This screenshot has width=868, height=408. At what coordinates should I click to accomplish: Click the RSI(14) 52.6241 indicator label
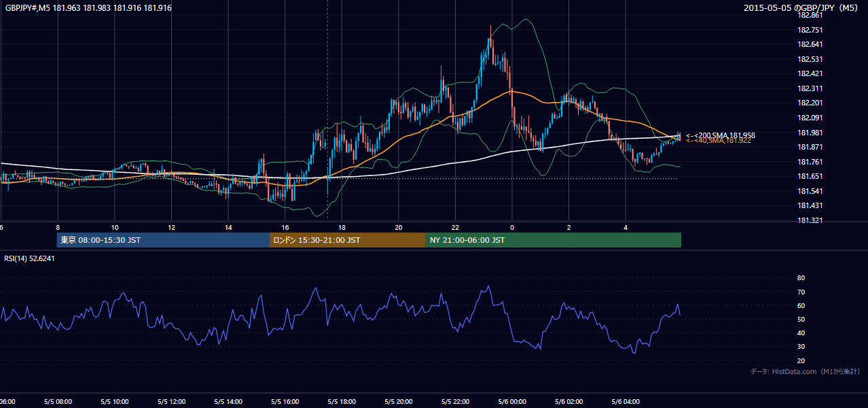[29, 258]
